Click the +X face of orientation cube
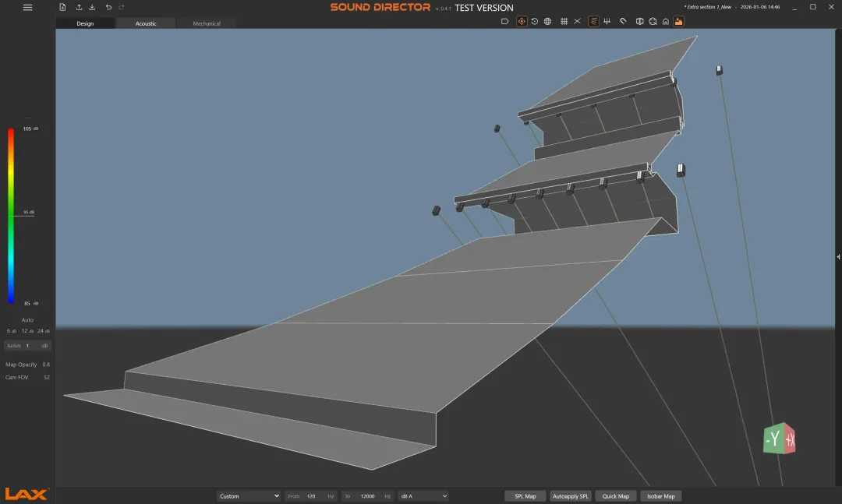The height and width of the screenshot is (504, 842). (790, 440)
